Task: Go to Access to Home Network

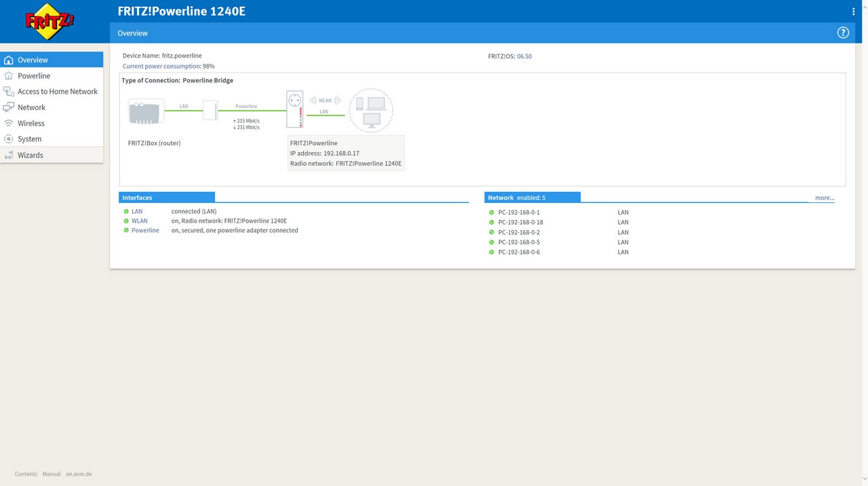Action: coord(52,92)
